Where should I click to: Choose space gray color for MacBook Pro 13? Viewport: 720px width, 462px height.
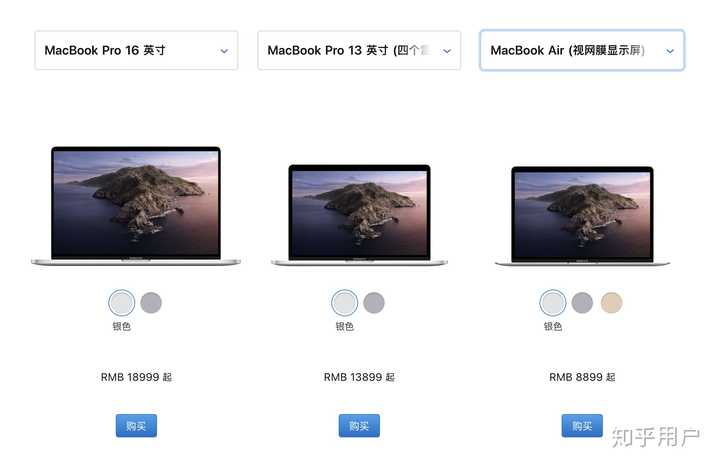(x=374, y=303)
